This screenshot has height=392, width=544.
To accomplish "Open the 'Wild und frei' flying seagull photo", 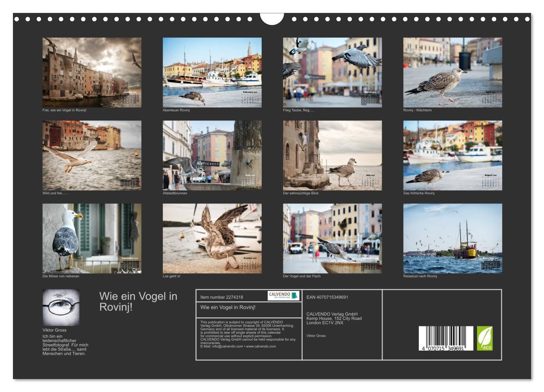I will (x=92, y=155).
